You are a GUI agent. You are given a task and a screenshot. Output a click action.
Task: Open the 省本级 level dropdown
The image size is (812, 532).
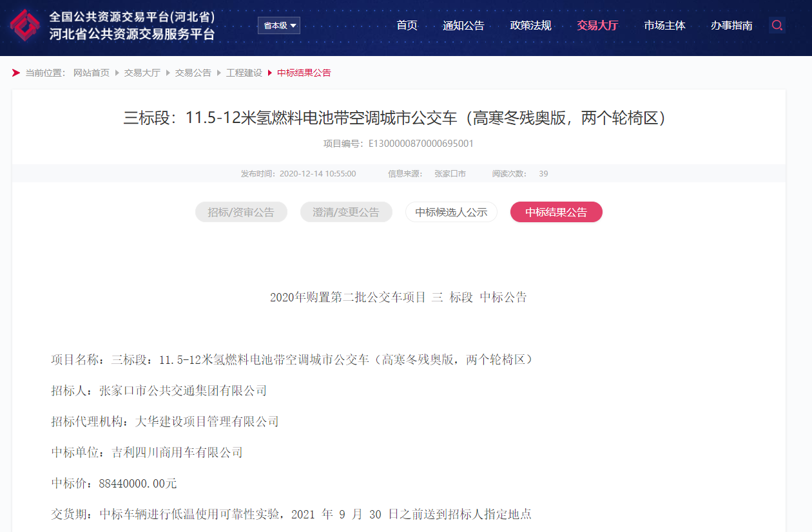coord(279,25)
